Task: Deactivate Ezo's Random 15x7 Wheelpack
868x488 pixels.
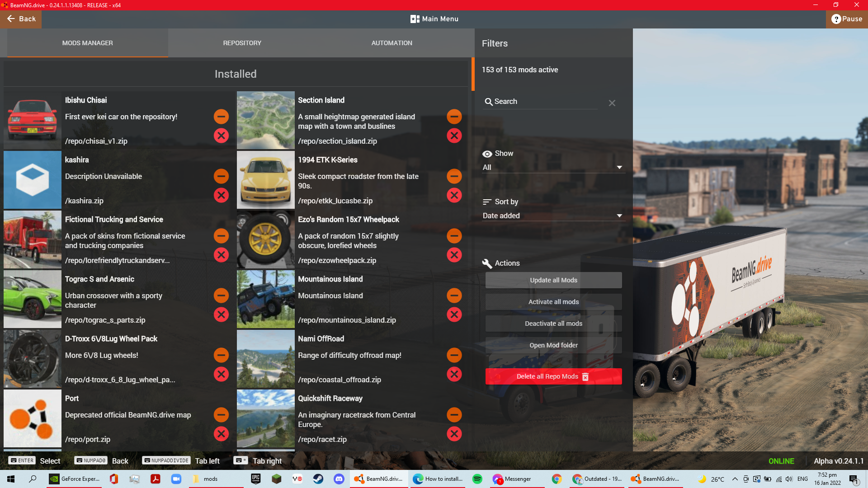Action: tap(454, 236)
